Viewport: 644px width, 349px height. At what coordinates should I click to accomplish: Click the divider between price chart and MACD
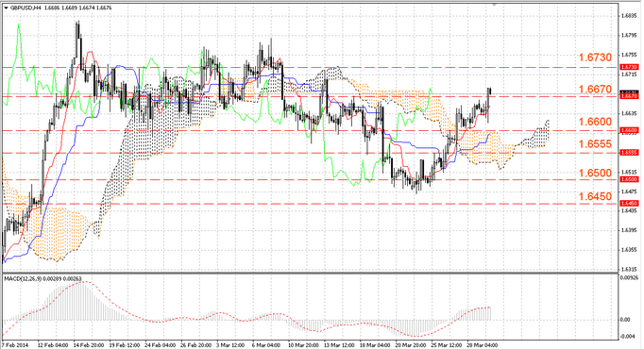(x=310, y=274)
